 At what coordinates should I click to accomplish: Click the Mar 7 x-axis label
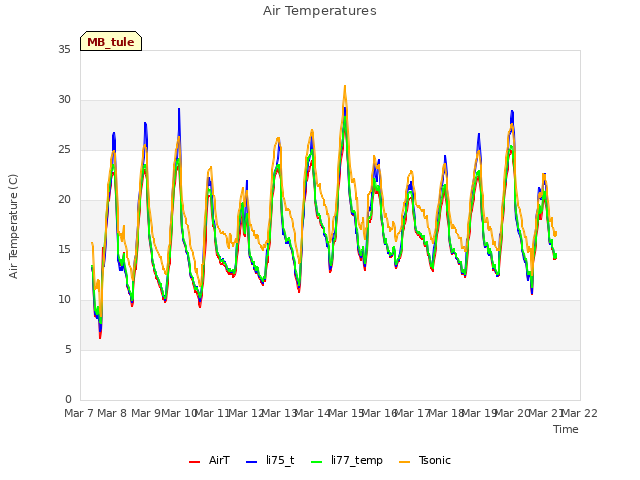(x=79, y=413)
